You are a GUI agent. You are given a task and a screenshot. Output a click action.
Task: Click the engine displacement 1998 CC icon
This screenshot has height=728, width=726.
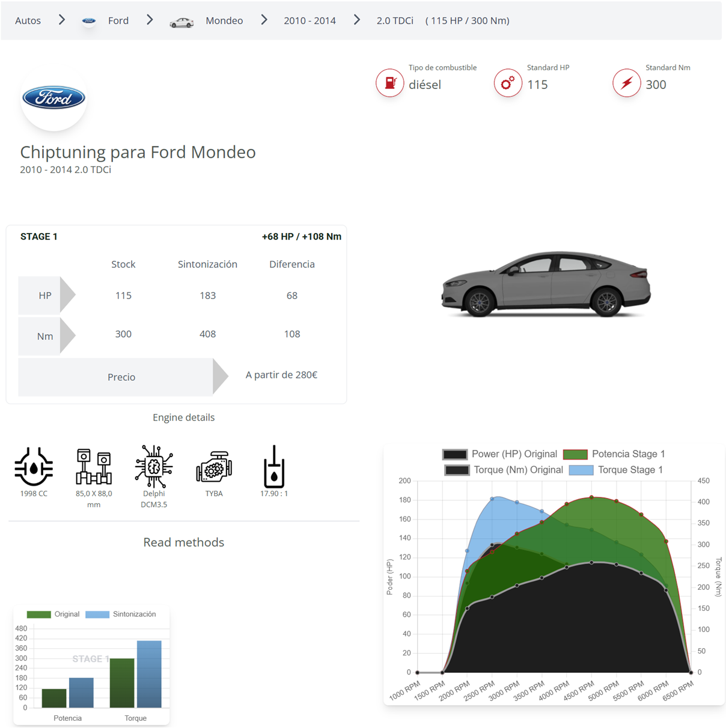(34, 466)
